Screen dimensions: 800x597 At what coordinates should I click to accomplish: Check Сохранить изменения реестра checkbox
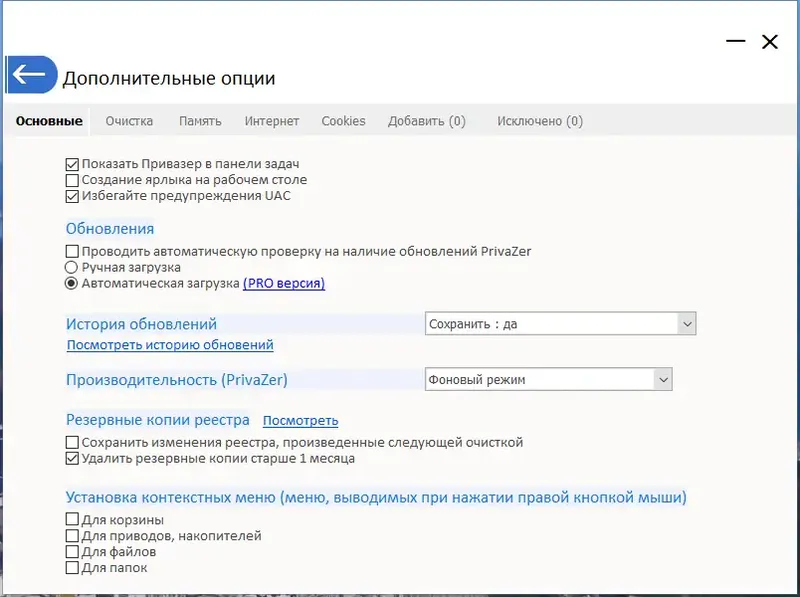tap(72, 442)
